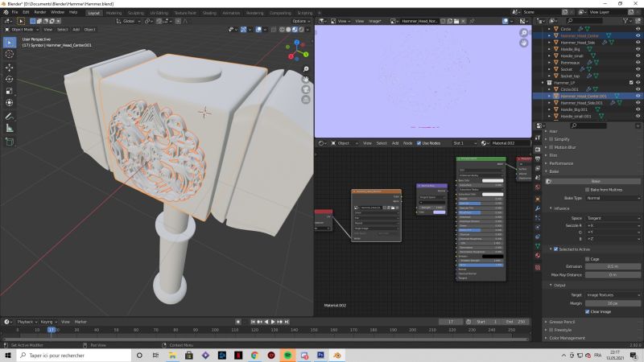Click the Bake button
Viewport: 644px width, 362px height.
pyautogui.click(x=595, y=182)
